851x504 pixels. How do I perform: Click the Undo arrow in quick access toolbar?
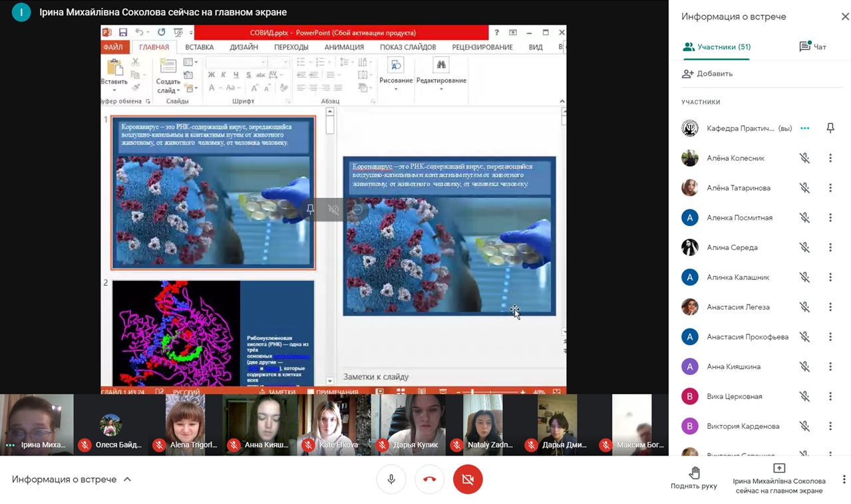point(139,32)
